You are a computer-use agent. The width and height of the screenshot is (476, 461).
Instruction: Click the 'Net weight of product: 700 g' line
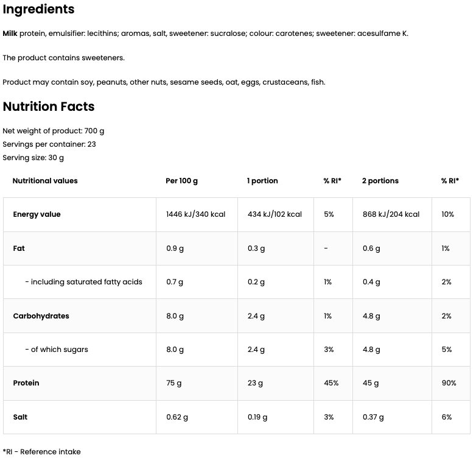54,131
